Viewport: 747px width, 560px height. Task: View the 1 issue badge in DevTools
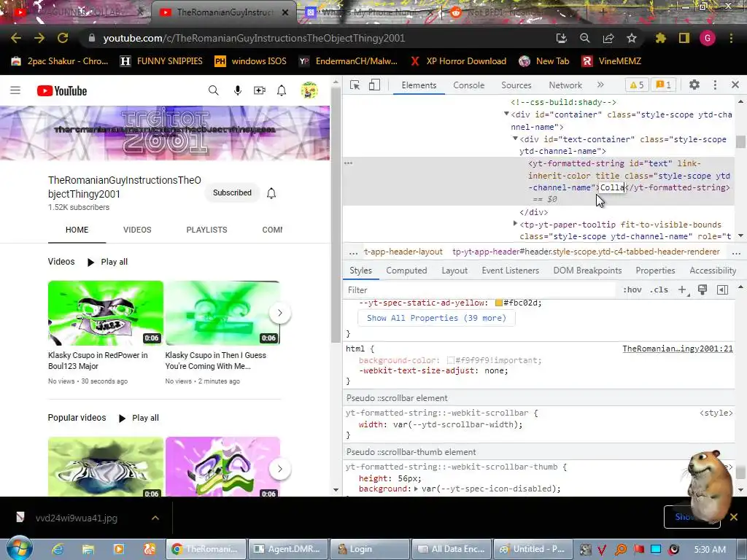[x=663, y=85]
